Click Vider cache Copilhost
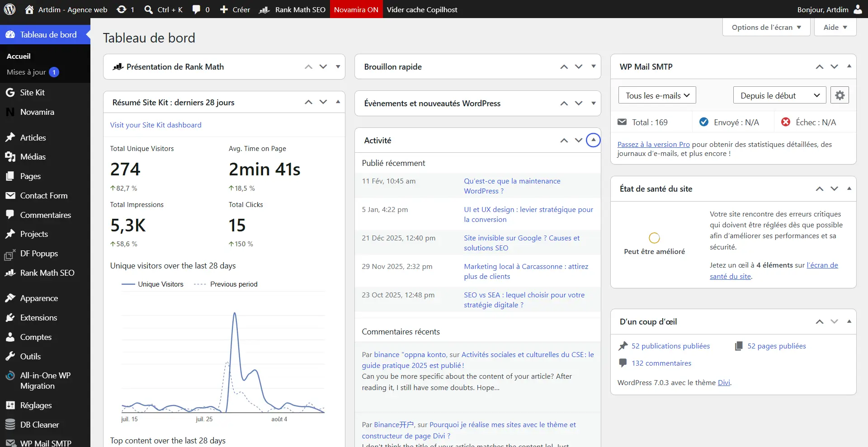 (x=422, y=9)
